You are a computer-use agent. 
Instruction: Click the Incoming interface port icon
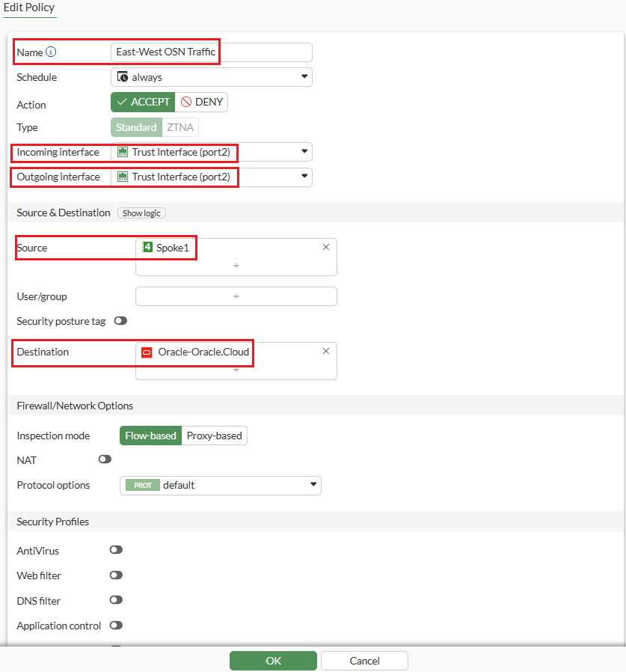coord(123,152)
